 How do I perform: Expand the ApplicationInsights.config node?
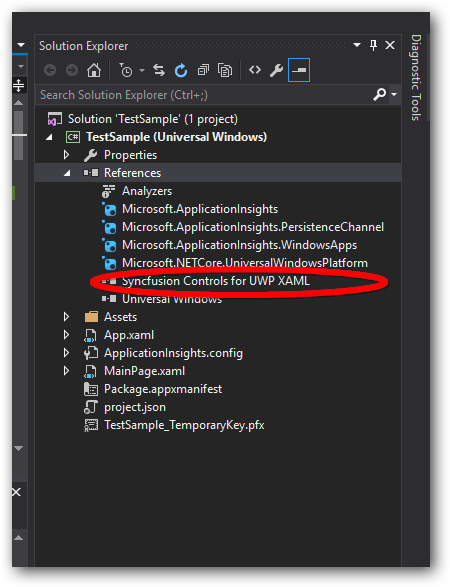(x=66, y=353)
